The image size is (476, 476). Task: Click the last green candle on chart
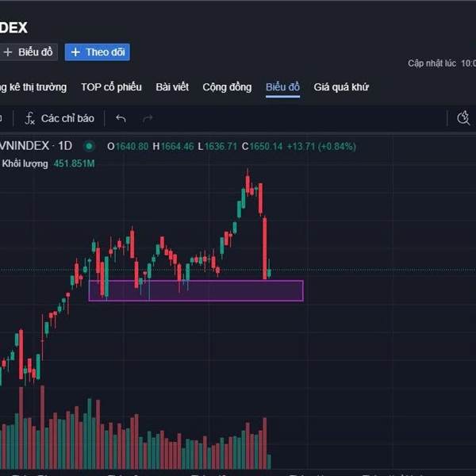coord(270,272)
